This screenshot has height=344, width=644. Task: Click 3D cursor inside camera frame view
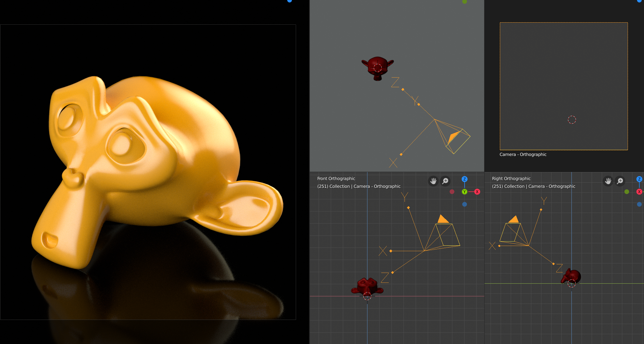[572, 120]
